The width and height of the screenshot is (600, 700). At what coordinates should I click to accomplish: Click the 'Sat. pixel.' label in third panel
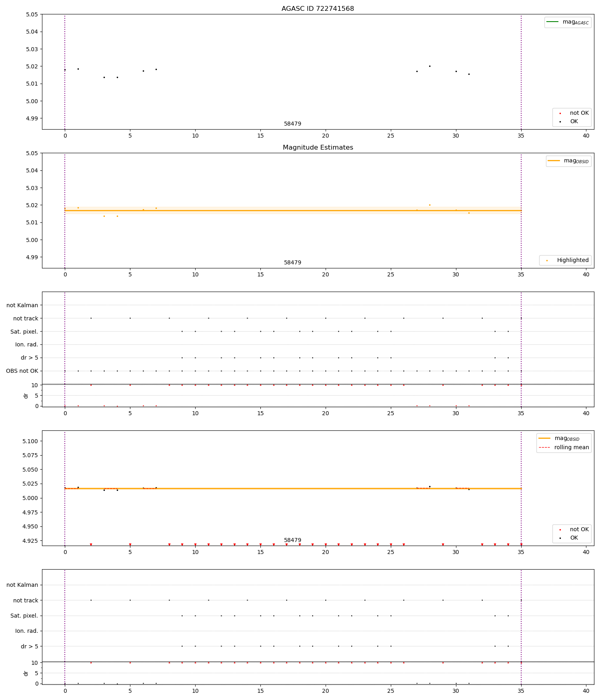(24, 332)
